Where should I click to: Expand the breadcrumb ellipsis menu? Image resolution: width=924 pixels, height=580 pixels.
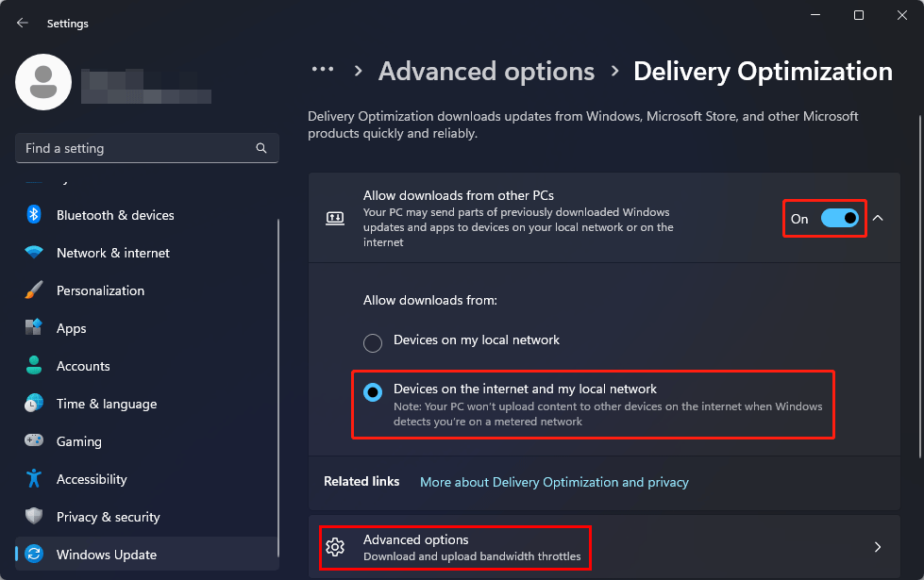[323, 71]
